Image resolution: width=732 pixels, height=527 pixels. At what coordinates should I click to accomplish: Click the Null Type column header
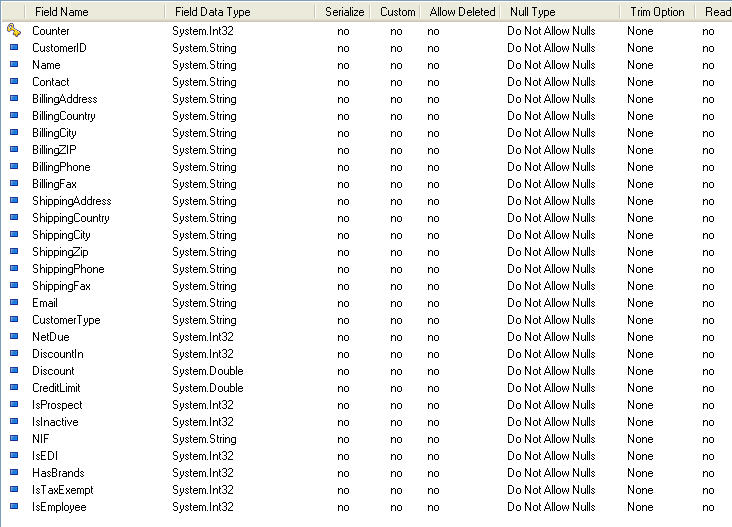(x=533, y=12)
